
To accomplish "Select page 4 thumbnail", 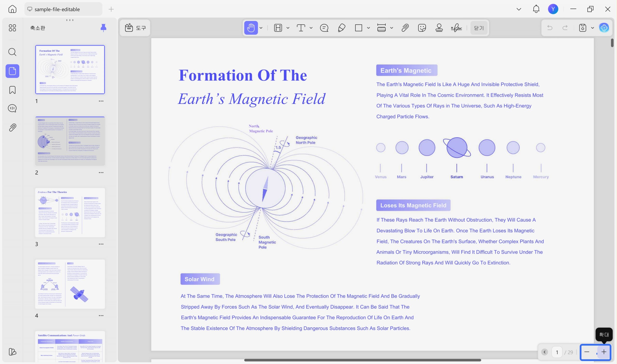I will [70, 284].
